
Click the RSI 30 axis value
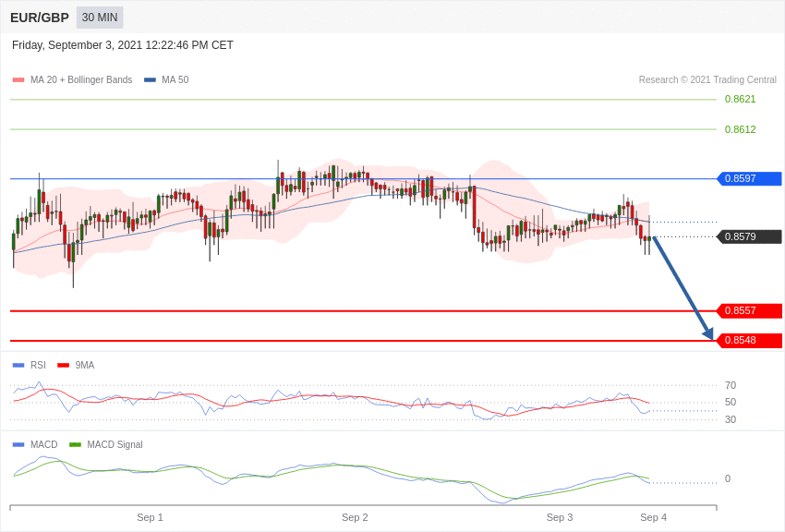point(731,420)
